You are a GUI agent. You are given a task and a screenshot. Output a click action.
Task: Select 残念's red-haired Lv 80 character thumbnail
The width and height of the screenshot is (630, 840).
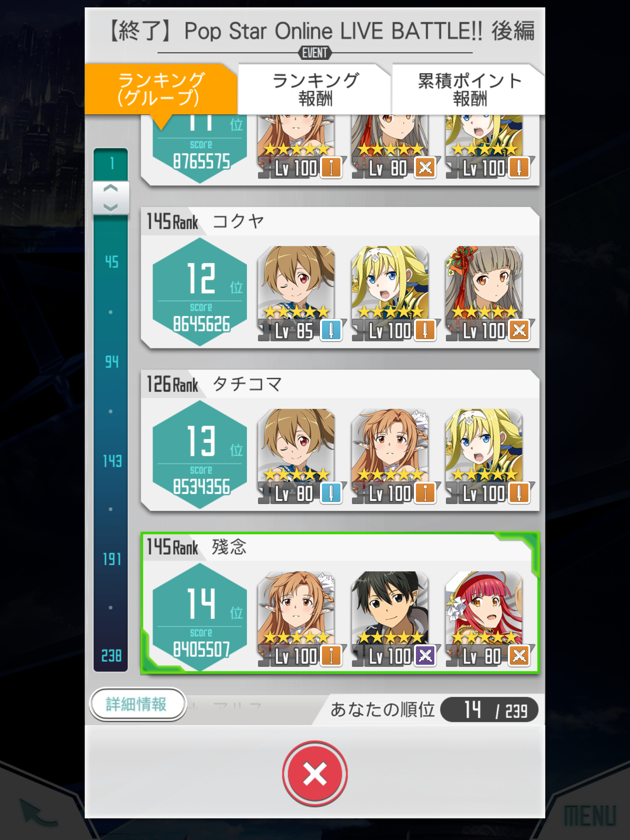coord(487,619)
